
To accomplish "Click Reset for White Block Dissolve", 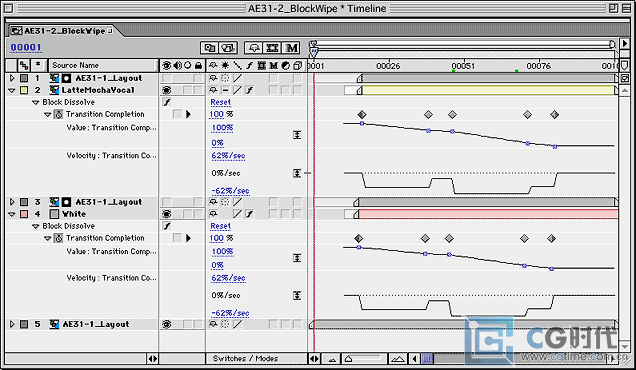I will [x=221, y=226].
